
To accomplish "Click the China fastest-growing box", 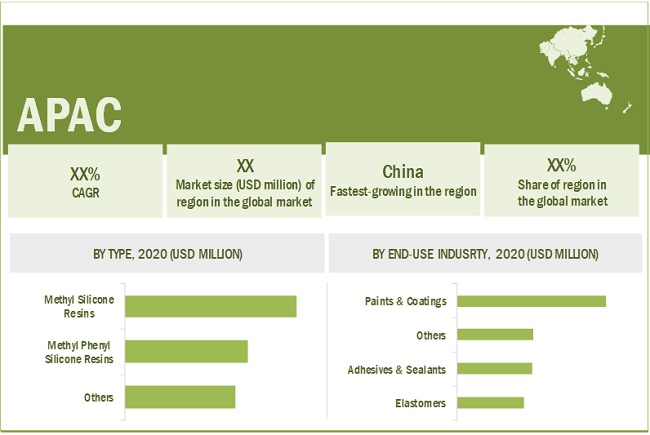I will click(x=404, y=180).
